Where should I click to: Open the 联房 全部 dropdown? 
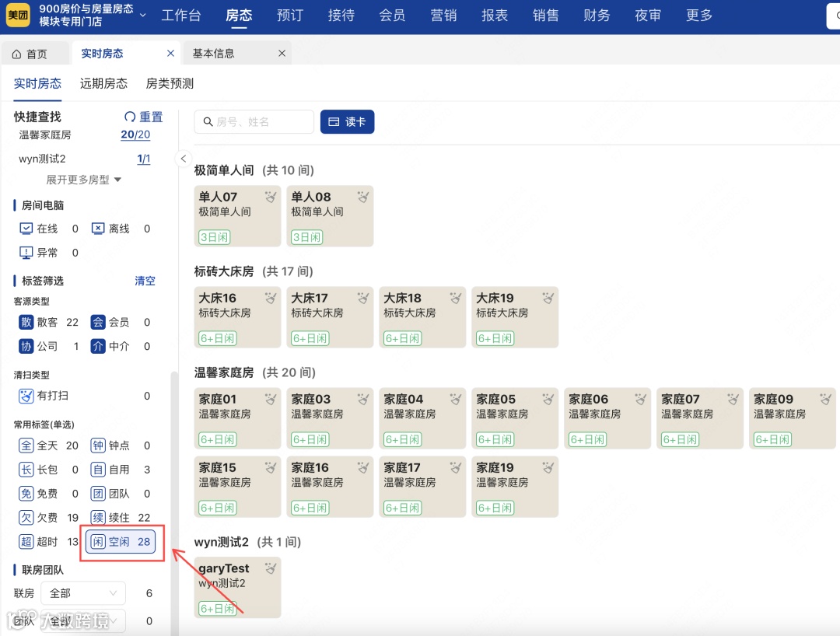(83, 593)
